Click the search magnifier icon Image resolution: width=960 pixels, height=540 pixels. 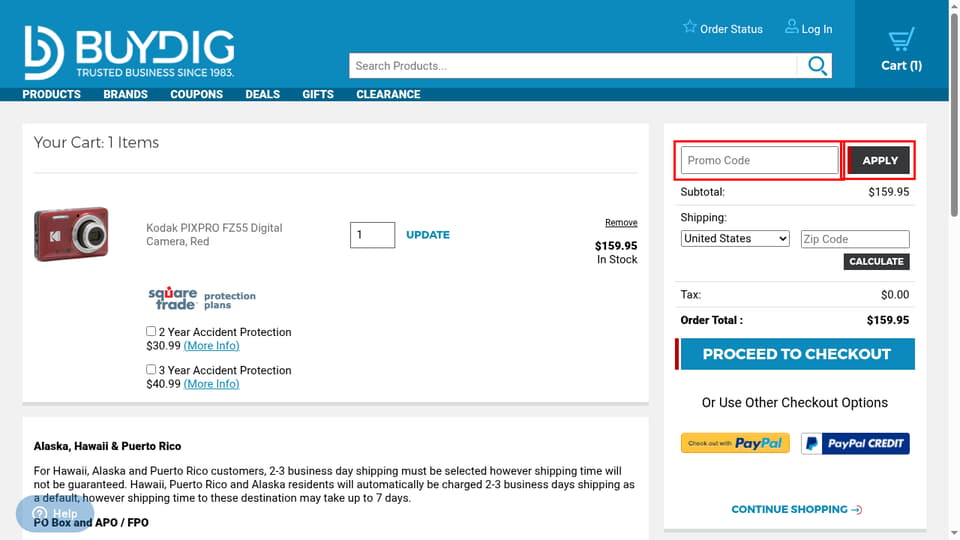pyautogui.click(x=817, y=66)
